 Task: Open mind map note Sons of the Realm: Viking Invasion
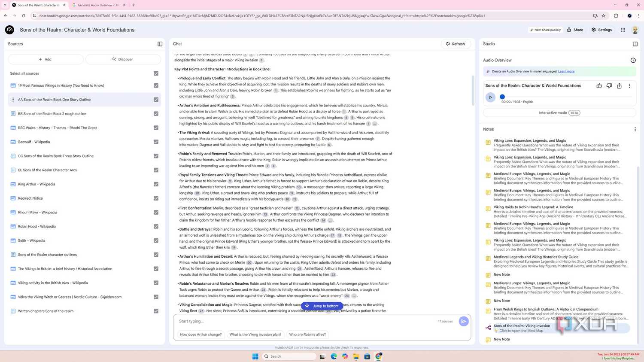click(x=558, y=328)
